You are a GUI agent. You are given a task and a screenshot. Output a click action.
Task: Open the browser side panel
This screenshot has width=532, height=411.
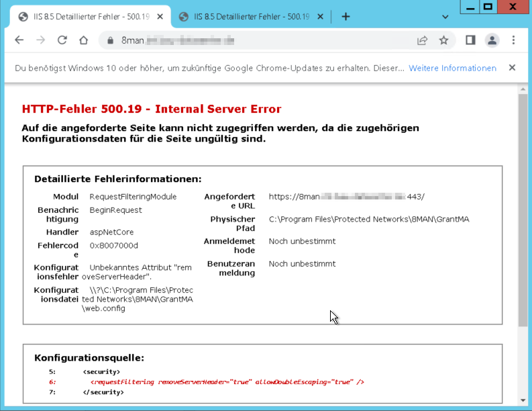470,40
